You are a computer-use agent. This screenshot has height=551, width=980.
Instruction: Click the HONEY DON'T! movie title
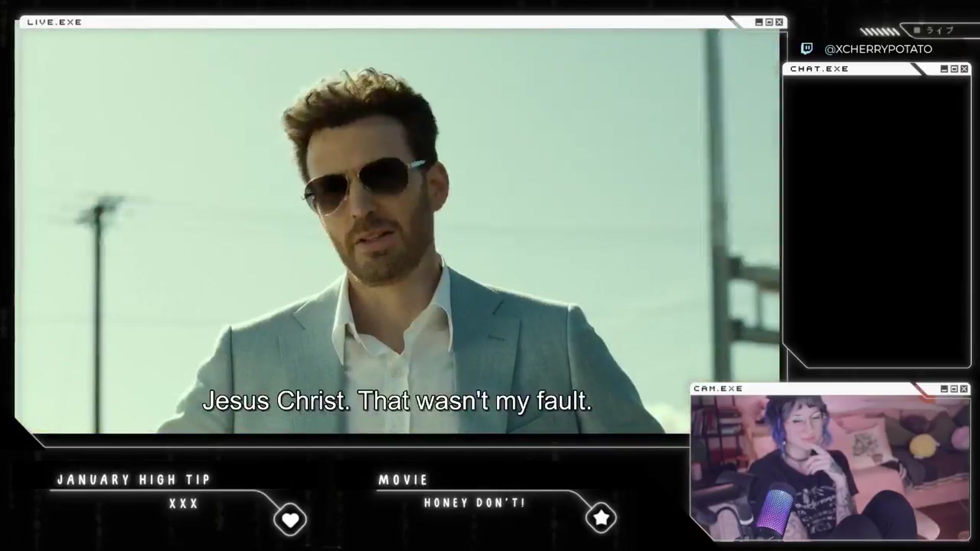coord(475,503)
